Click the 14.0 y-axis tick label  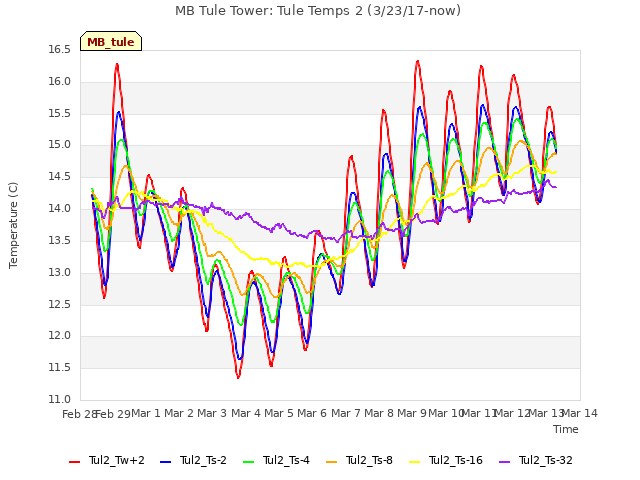click(60, 209)
